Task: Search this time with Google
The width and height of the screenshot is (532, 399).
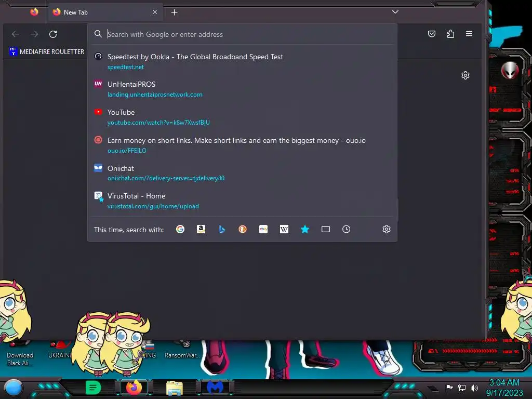Action: 180,229
